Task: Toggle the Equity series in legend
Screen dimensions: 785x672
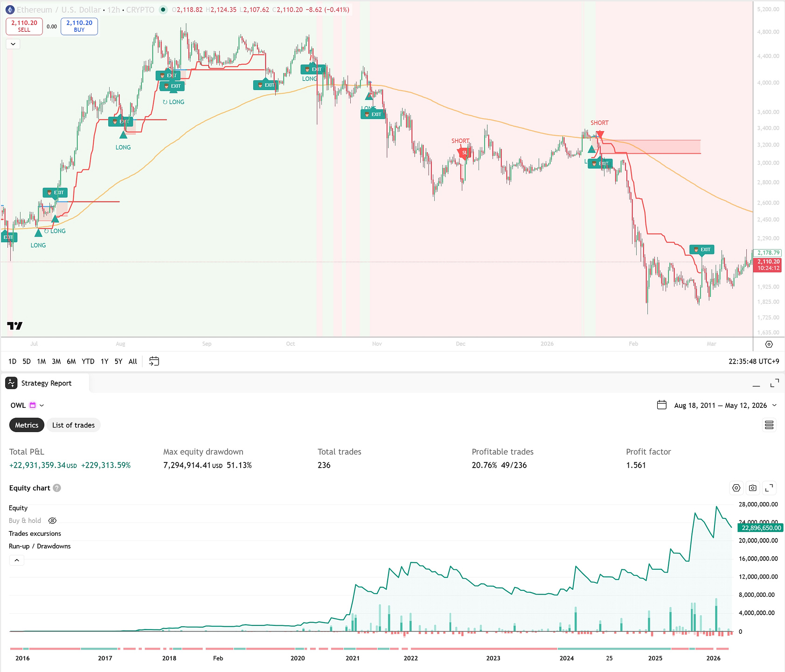Action: (x=18, y=508)
